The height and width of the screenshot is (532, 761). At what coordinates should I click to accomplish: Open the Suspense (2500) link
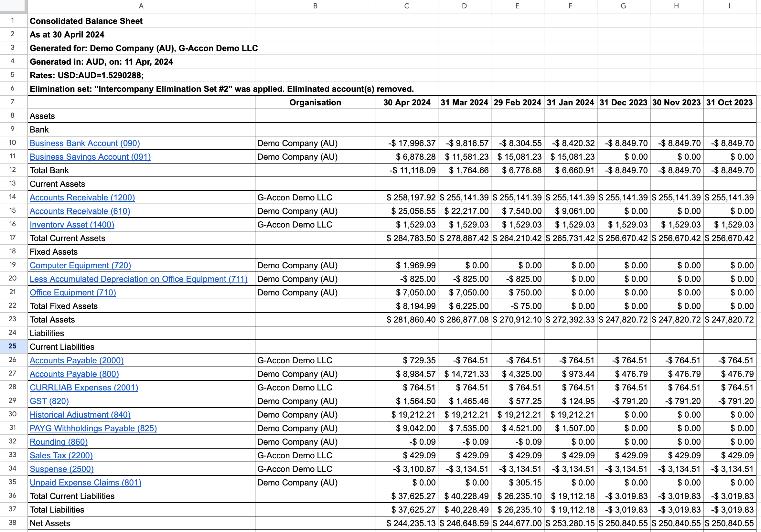[x=61, y=469]
